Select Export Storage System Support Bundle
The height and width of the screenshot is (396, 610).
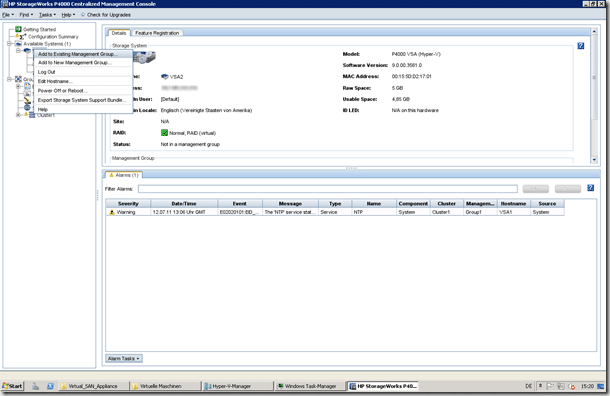(83, 100)
